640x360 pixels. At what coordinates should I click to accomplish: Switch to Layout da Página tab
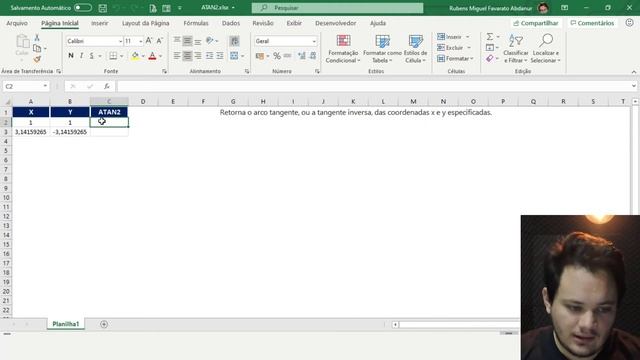coord(146,23)
